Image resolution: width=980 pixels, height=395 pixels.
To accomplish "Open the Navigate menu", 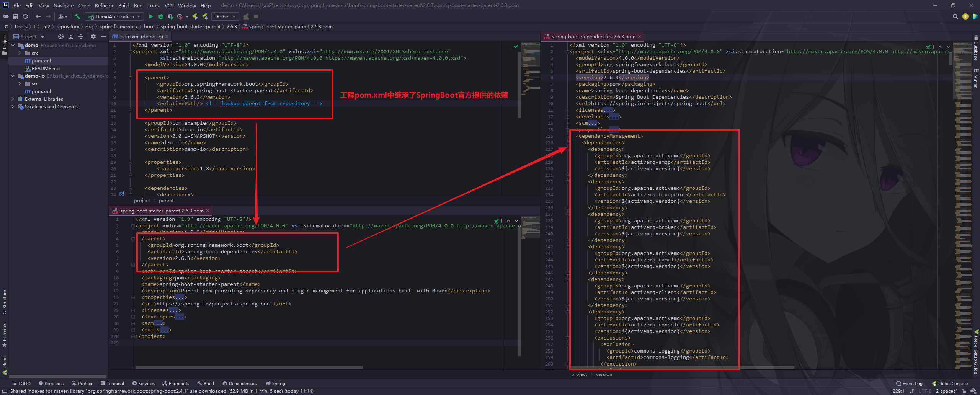I will (63, 5).
